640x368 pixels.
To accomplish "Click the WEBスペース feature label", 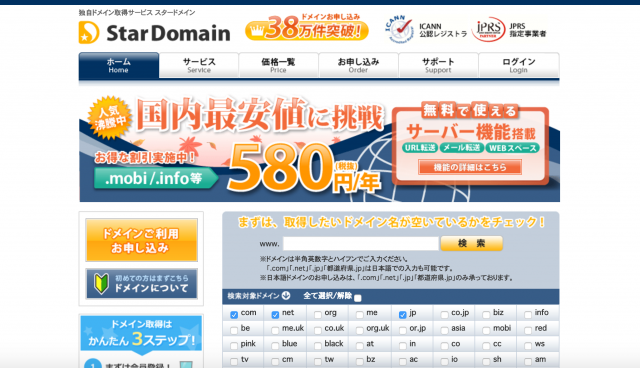I will pyautogui.click(x=513, y=148).
